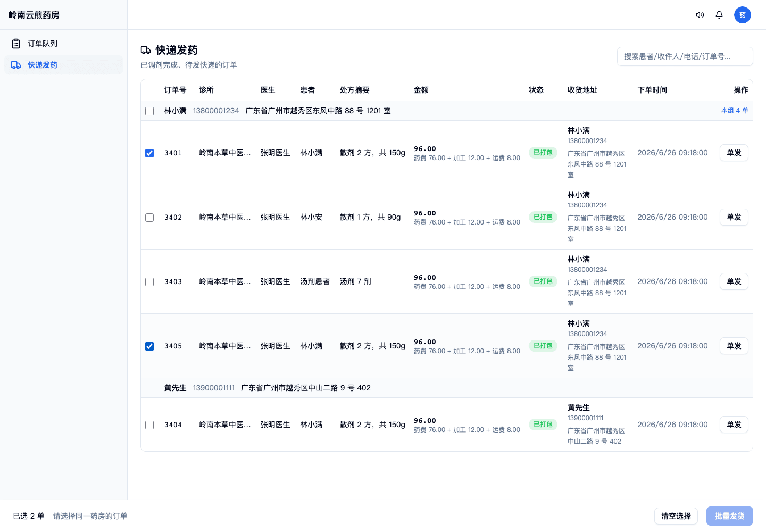
Task: Click 散剂 1 方，共 90g summary
Action: coord(370,217)
